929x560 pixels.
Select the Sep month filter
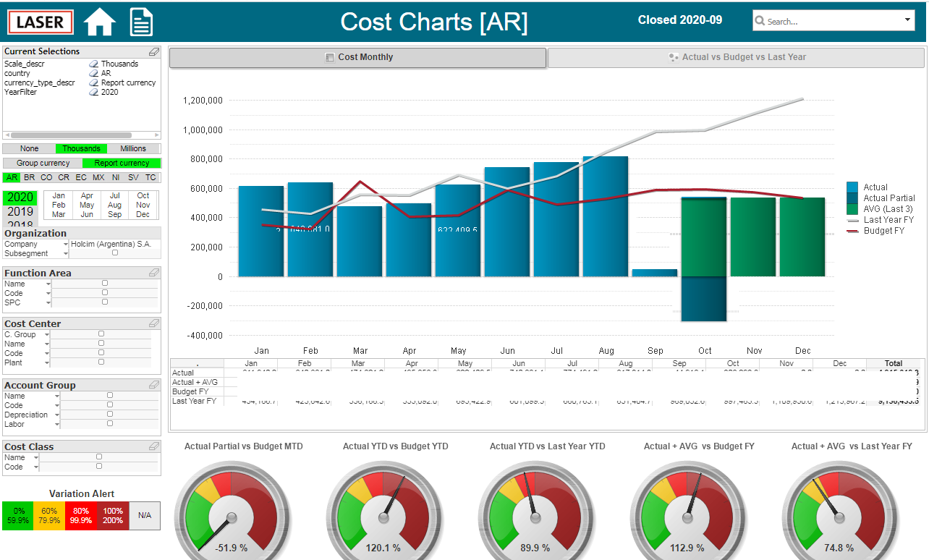pyautogui.click(x=115, y=214)
